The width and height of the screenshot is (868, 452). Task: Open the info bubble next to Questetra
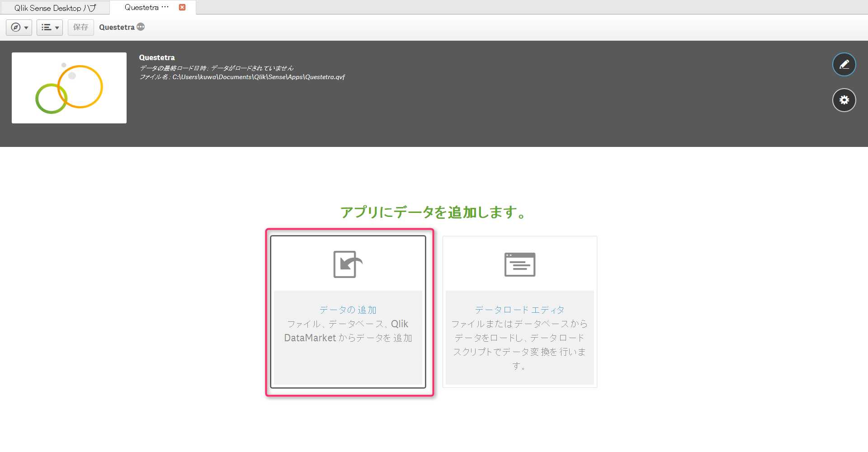(x=141, y=27)
